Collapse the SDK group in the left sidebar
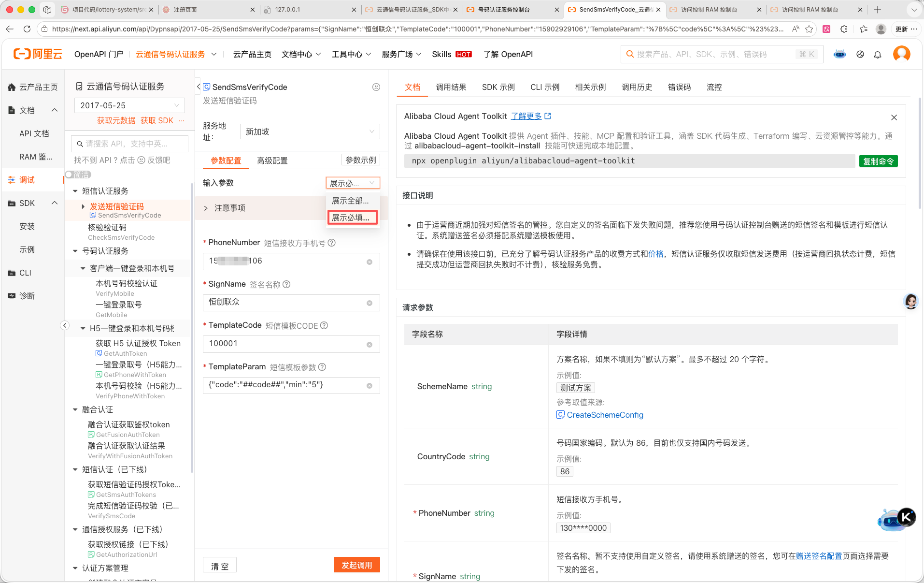Viewport: 924px width, 583px height. coord(55,203)
